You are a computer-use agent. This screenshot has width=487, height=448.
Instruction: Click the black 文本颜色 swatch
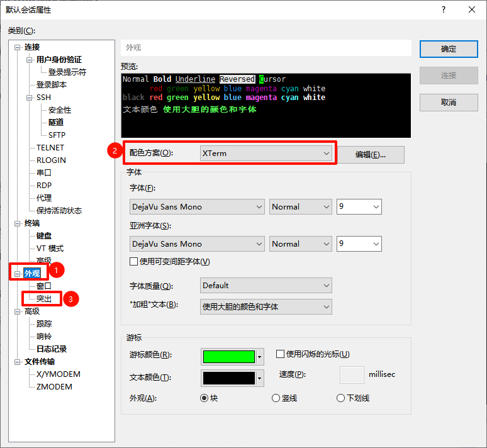click(x=229, y=378)
